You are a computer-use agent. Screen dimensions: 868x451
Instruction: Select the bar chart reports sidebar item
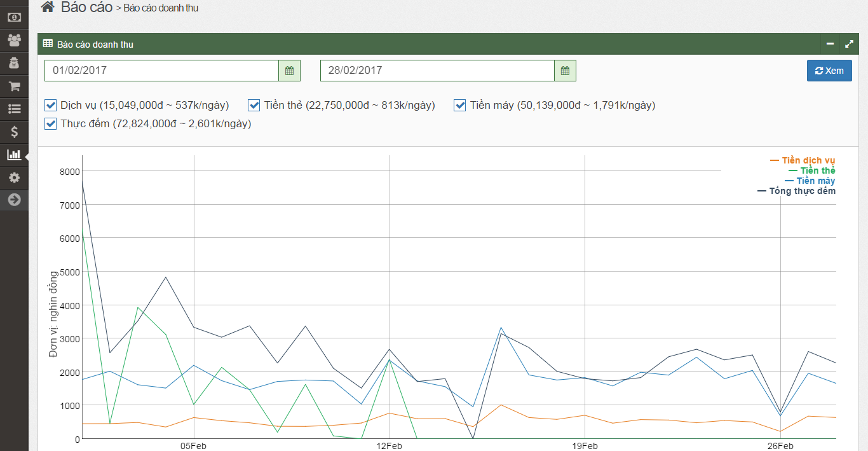pyautogui.click(x=14, y=155)
